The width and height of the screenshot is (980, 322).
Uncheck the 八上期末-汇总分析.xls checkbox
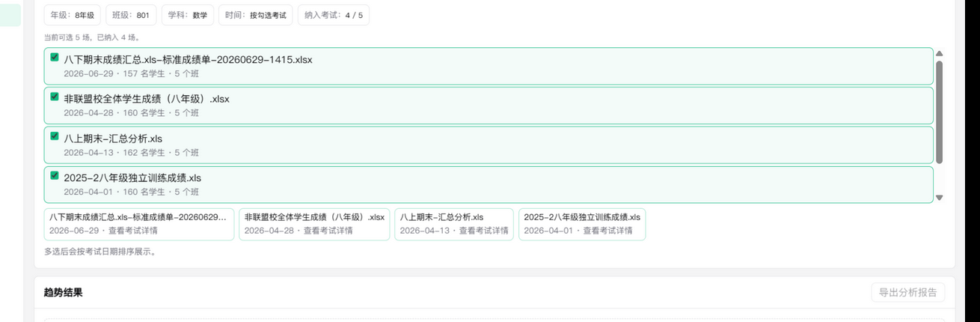point(55,136)
